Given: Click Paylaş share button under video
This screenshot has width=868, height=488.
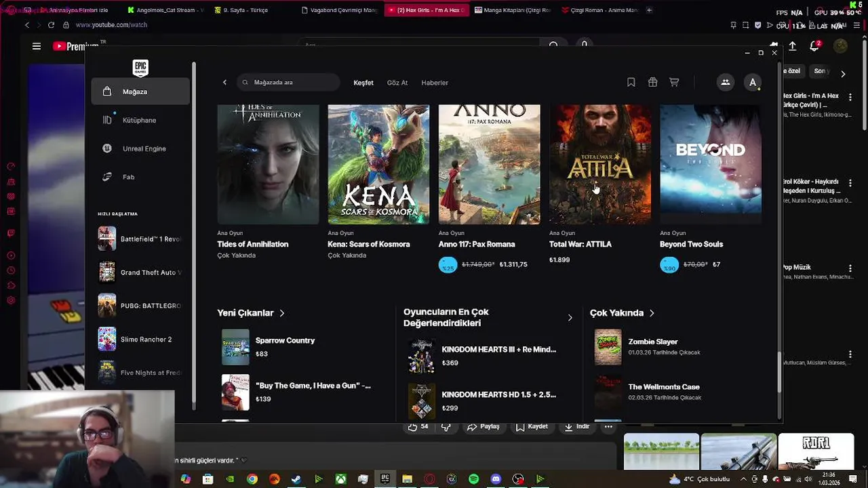Looking at the screenshot, I should pyautogui.click(x=484, y=426).
